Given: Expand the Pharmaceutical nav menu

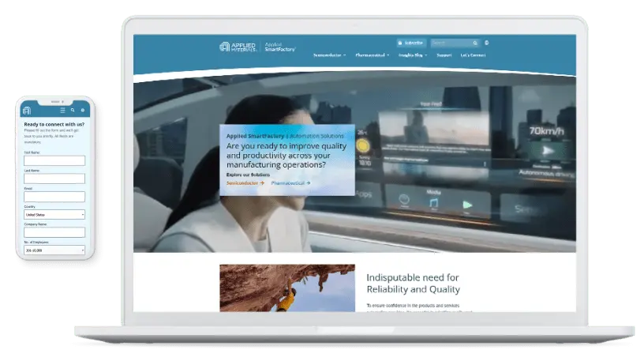Looking at the screenshot, I should tap(372, 55).
